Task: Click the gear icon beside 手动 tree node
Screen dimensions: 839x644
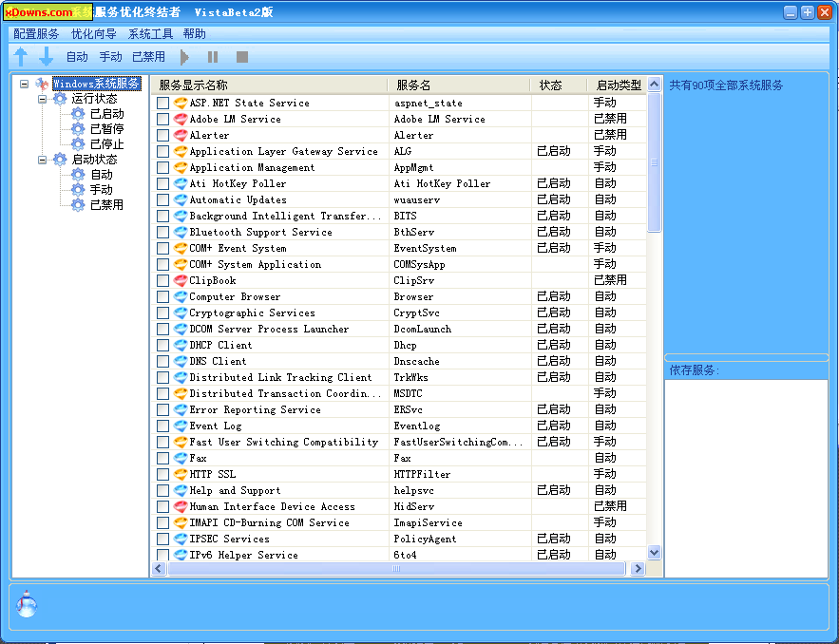Action: coord(78,189)
